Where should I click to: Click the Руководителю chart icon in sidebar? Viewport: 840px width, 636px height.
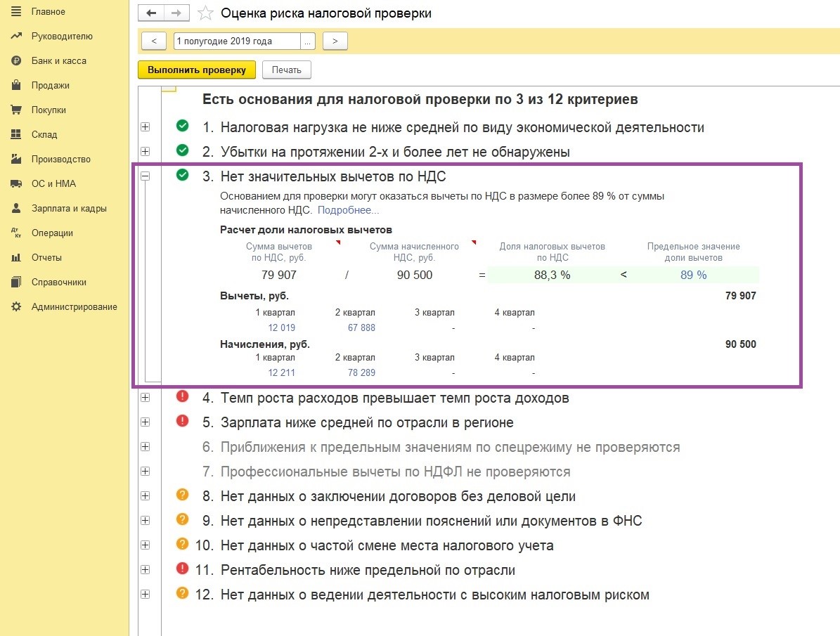coord(16,37)
